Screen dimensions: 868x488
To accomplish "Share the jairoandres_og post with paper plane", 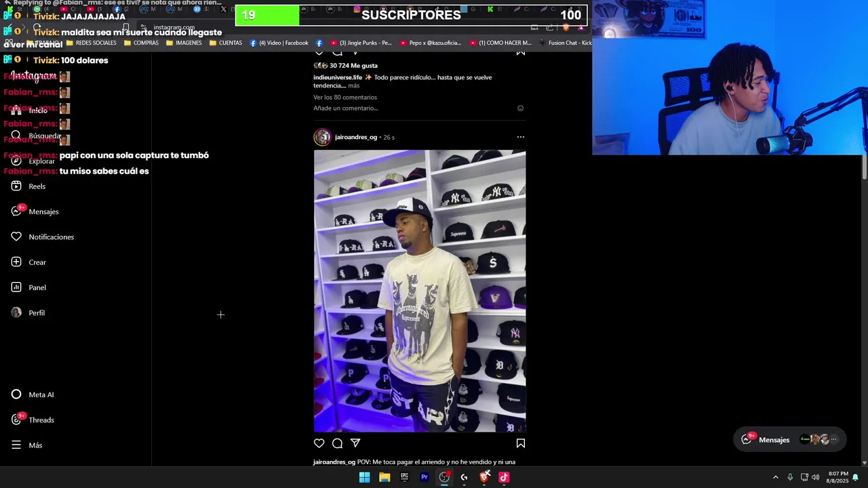I will click(x=355, y=443).
